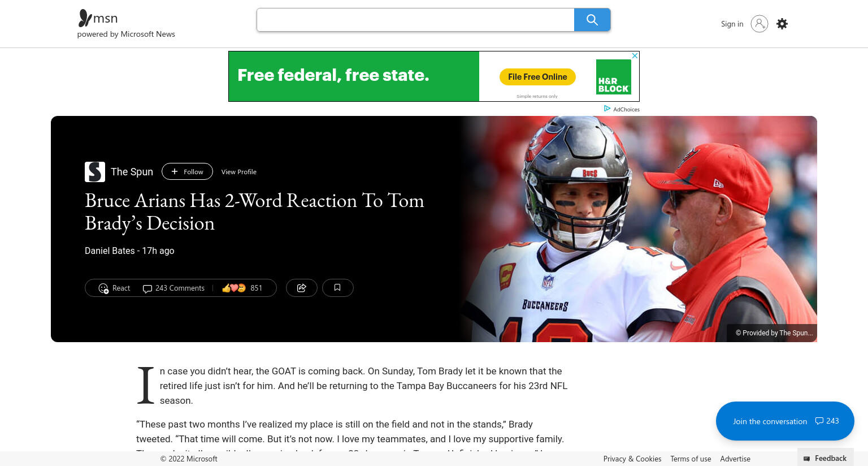Open the settings gear icon
The width and height of the screenshot is (868, 466).
782,24
